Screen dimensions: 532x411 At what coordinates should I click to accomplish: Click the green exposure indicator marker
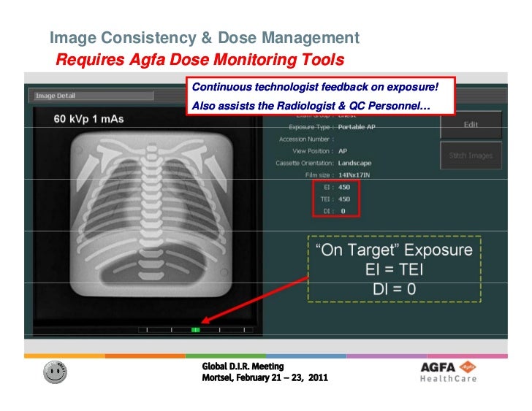click(195, 330)
